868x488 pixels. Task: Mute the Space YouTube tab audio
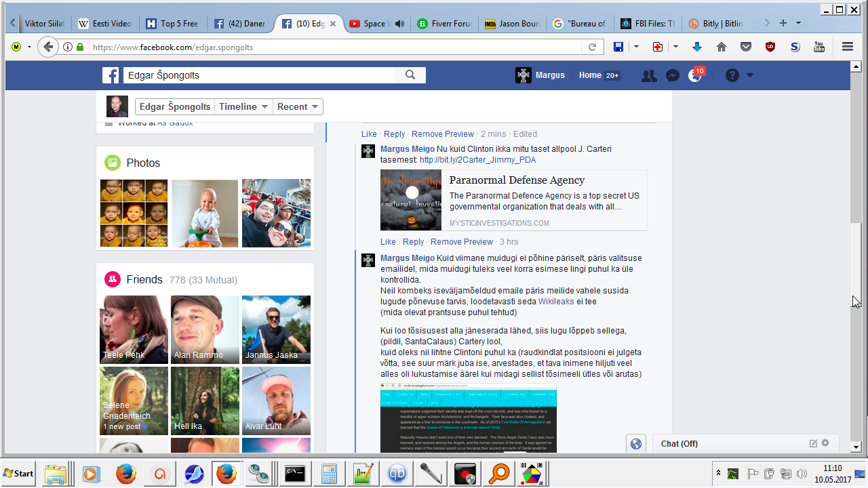[400, 24]
